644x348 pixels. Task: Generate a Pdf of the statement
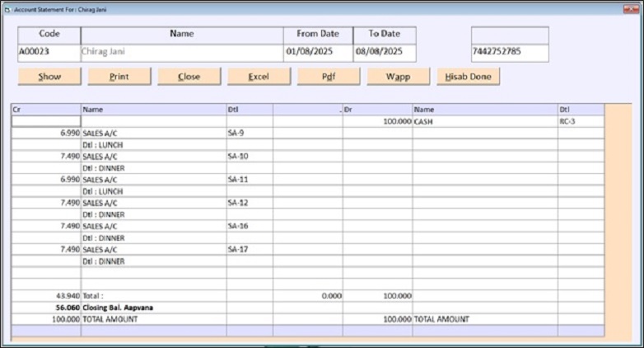(329, 77)
